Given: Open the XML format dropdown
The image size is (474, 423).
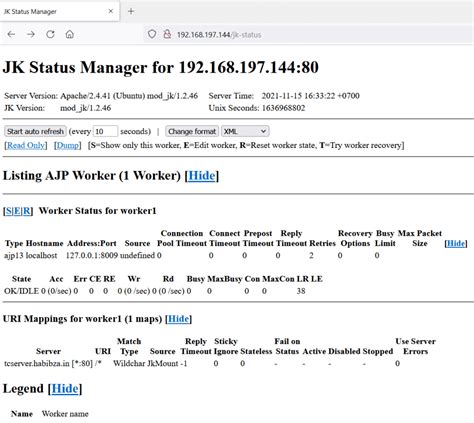Looking at the screenshot, I should pos(245,131).
